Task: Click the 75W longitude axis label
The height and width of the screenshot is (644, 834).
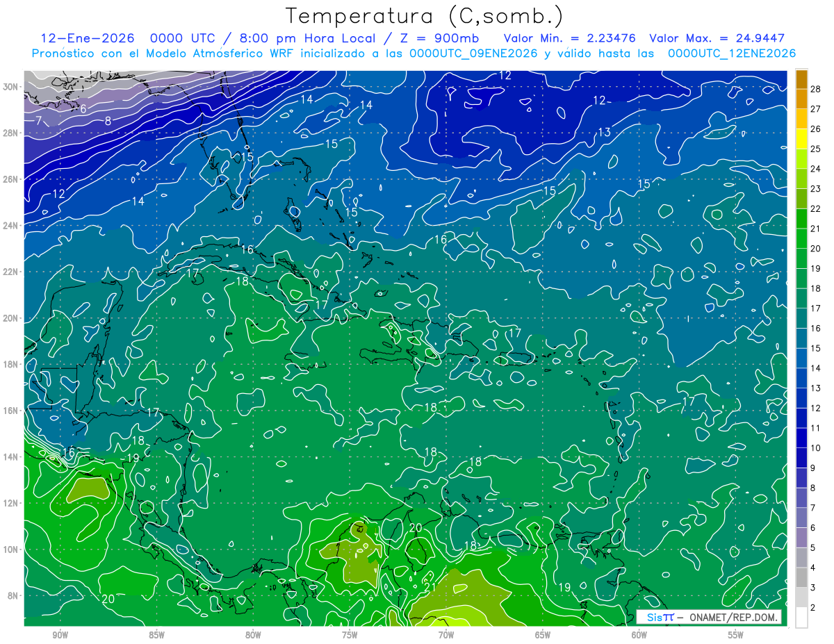Action: coord(350,635)
